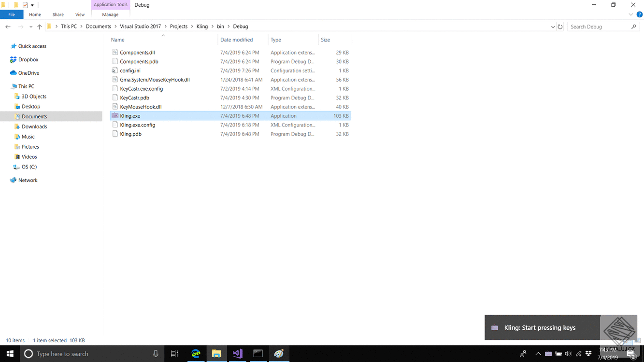Refresh the Debug folder view
Image resolution: width=644 pixels, height=362 pixels.
[x=560, y=27]
